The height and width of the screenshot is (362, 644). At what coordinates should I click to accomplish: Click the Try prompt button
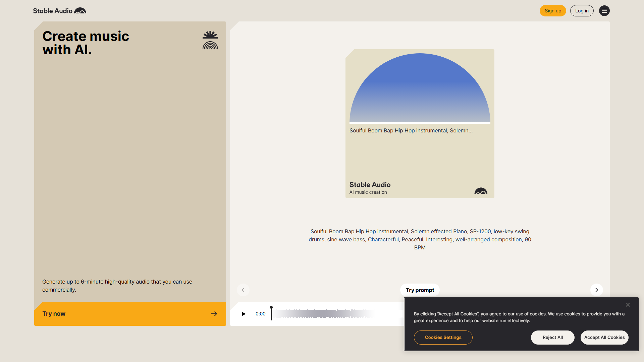(x=420, y=290)
